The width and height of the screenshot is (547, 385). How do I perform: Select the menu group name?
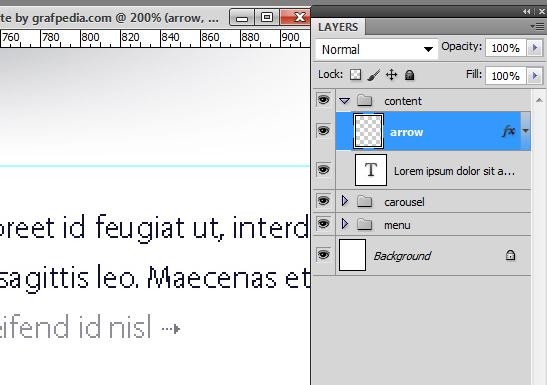click(x=397, y=225)
